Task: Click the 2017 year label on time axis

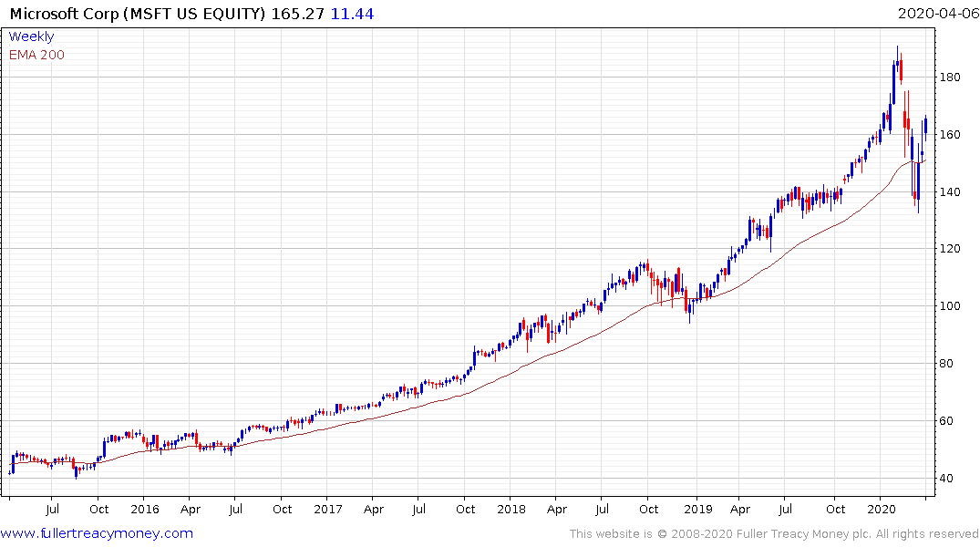Action: pos(328,509)
